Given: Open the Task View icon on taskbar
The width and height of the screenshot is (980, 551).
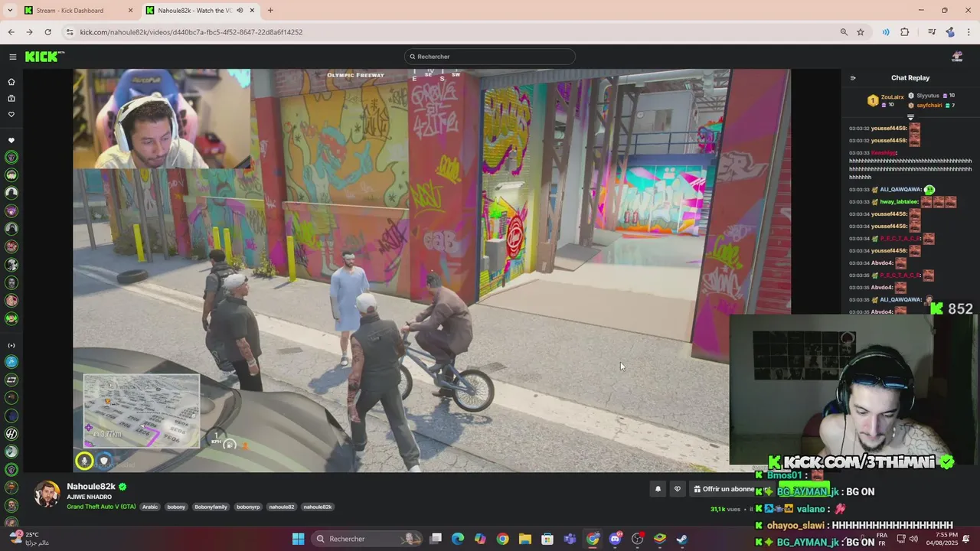Looking at the screenshot, I should (x=436, y=539).
